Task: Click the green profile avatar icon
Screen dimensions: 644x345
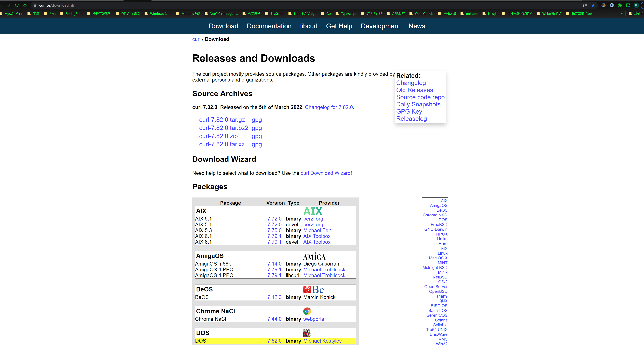Action: (x=636, y=5)
